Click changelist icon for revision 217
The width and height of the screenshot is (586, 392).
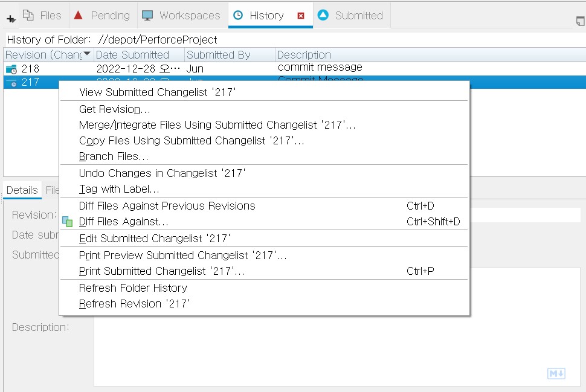click(x=11, y=83)
